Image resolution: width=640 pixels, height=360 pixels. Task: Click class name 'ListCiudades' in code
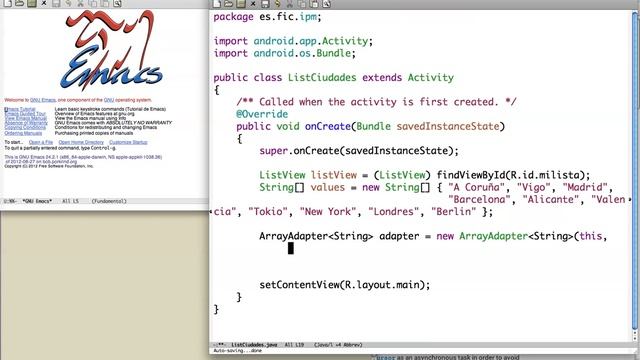pos(322,78)
